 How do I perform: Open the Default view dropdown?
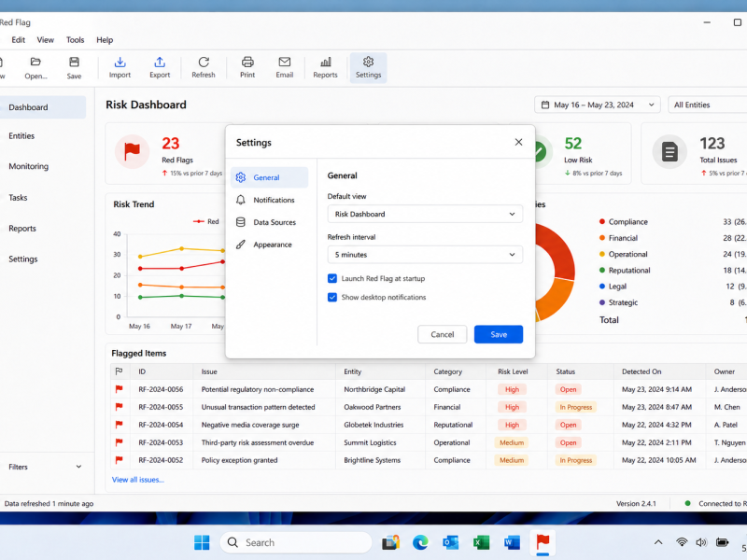[425, 214]
